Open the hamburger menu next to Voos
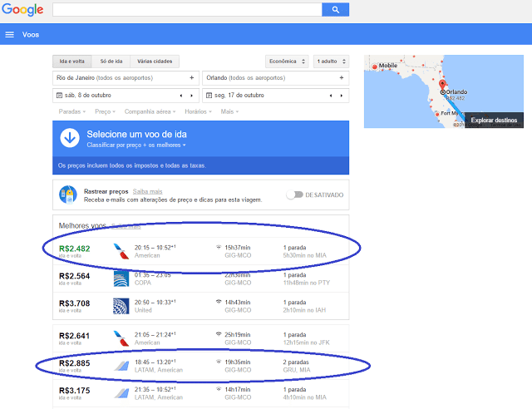Image resolution: width=532 pixels, height=409 pixels. click(x=9, y=35)
